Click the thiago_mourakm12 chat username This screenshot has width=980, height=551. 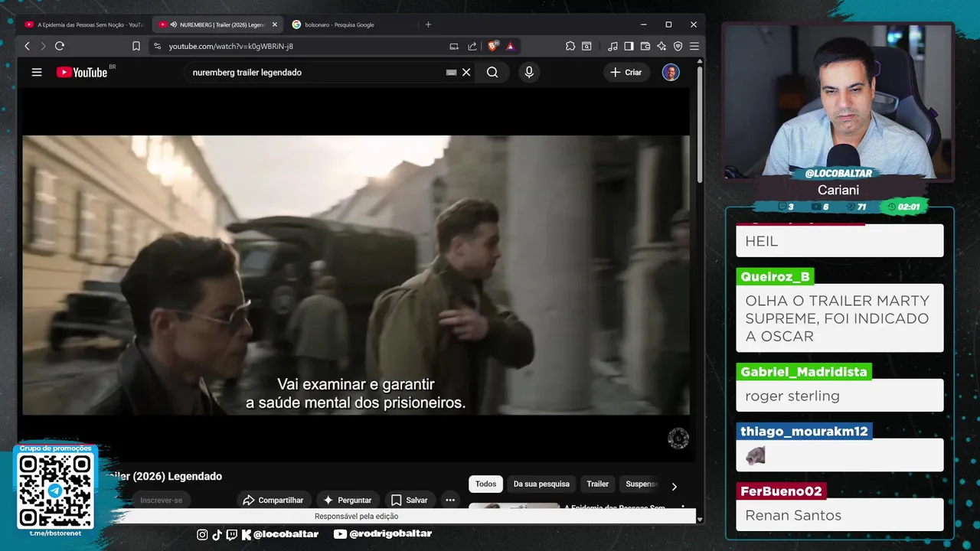click(x=804, y=431)
